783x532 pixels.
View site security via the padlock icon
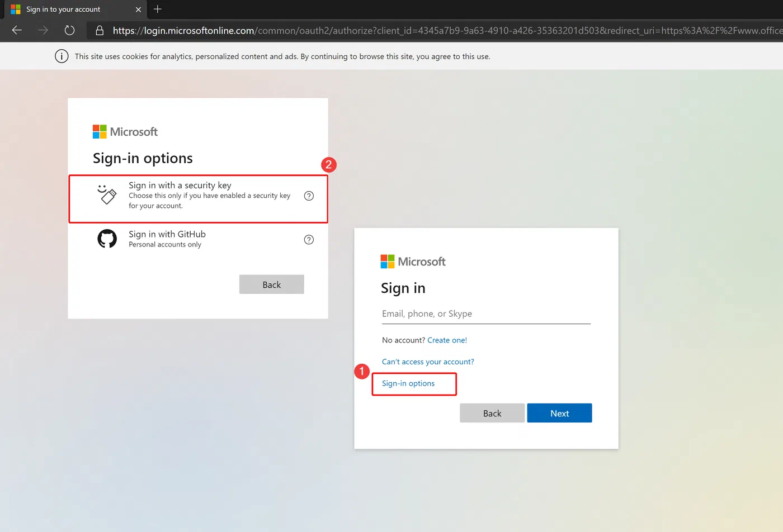click(x=100, y=30)
